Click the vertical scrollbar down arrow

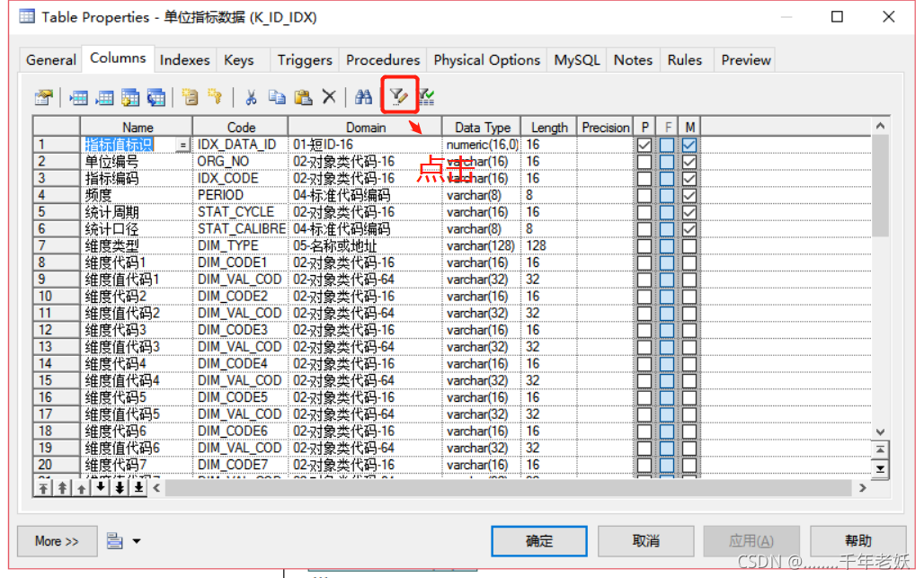[x=880, y=431]
